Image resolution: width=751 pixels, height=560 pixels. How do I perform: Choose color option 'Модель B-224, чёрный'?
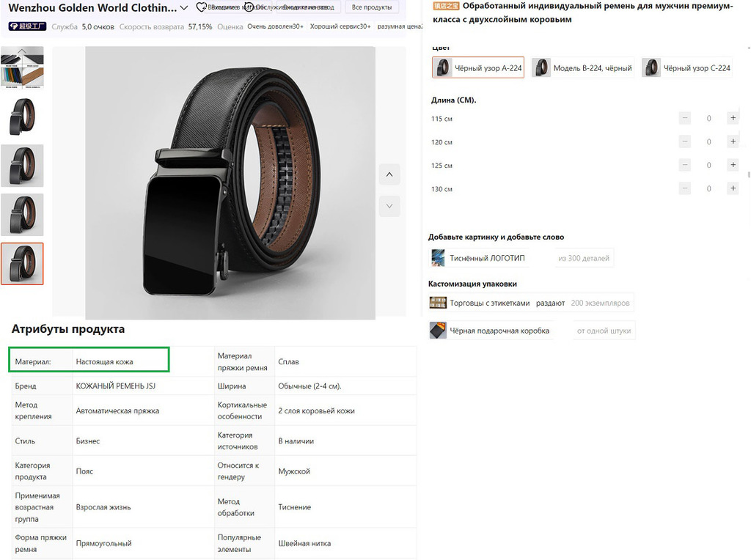(582, 68)
